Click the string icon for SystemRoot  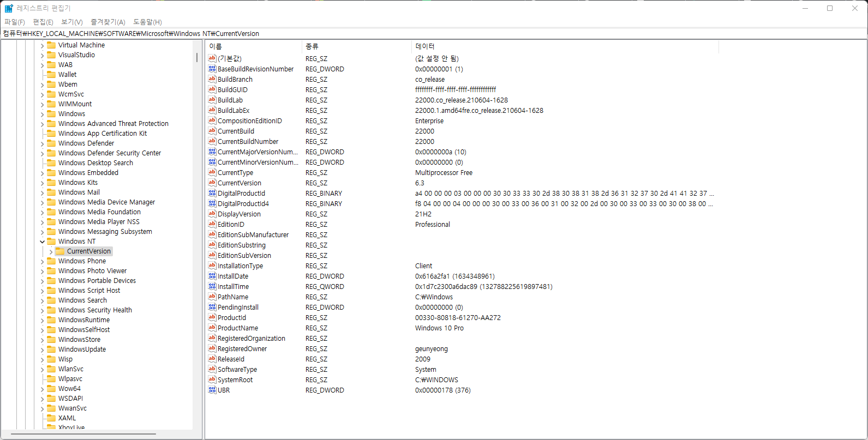tap(212, 379)
